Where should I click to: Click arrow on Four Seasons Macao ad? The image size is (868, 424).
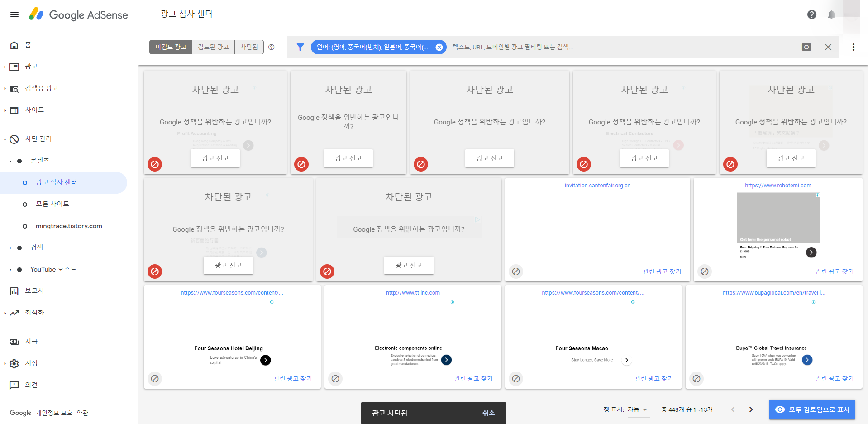click(626, 361)
